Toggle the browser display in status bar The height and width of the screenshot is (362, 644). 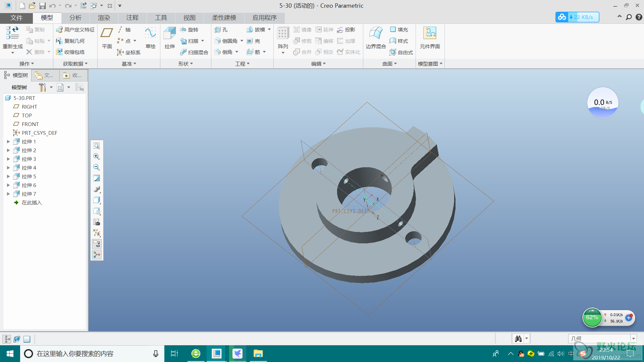pyautogui.click(x=17, y=339)
